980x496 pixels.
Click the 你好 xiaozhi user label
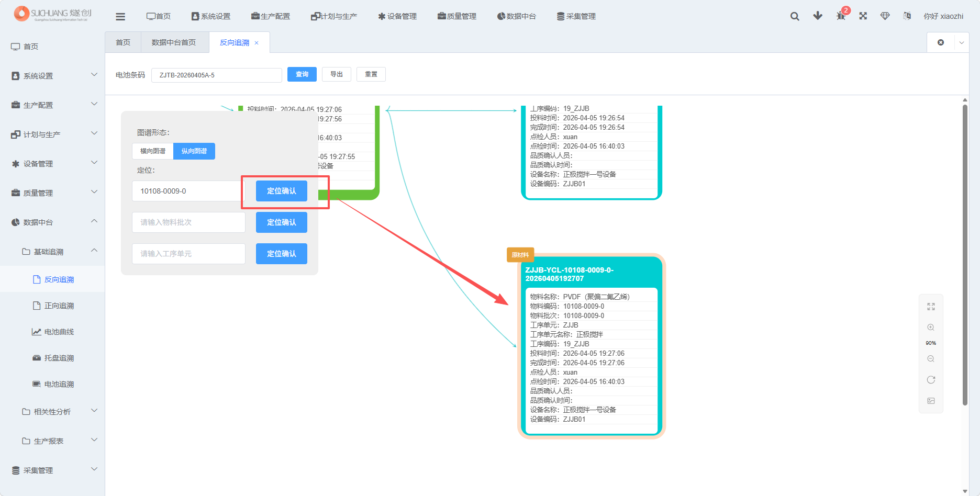click(x=943, y=16)
